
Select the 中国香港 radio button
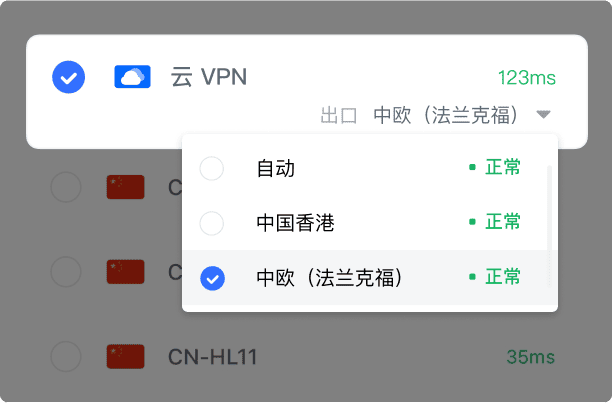click(212, 223)
